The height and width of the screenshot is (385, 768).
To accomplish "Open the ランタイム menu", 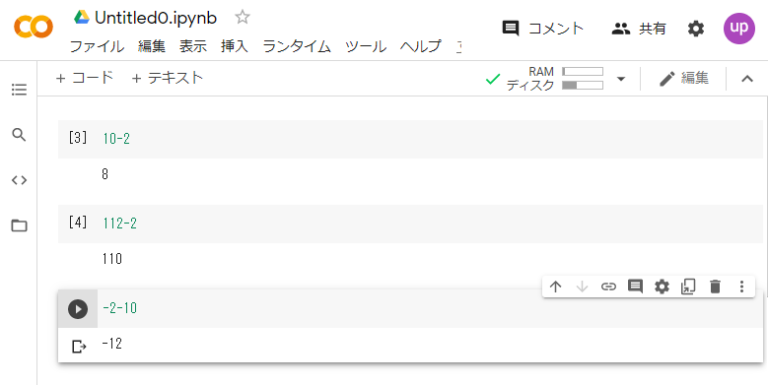I will [296, 47].
